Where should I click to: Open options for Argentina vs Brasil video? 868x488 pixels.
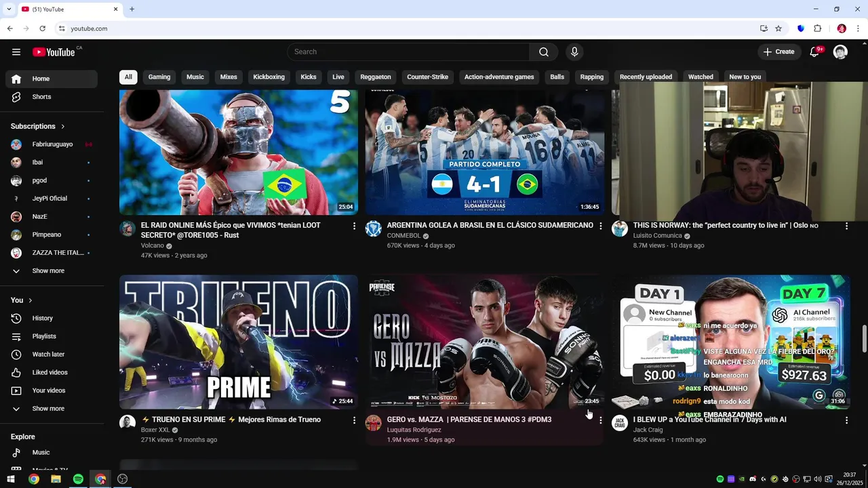point(600,226)
